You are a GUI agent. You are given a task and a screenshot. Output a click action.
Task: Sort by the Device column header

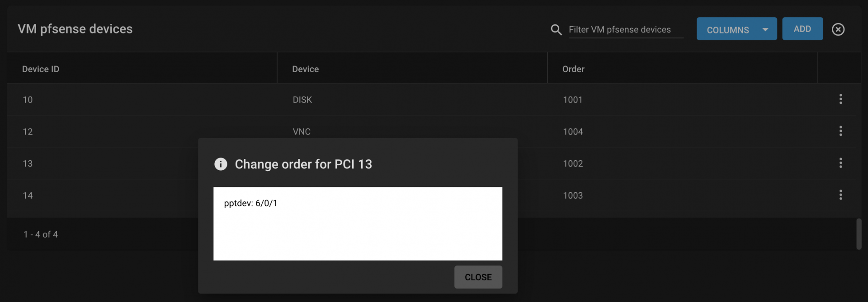point(305,69)
